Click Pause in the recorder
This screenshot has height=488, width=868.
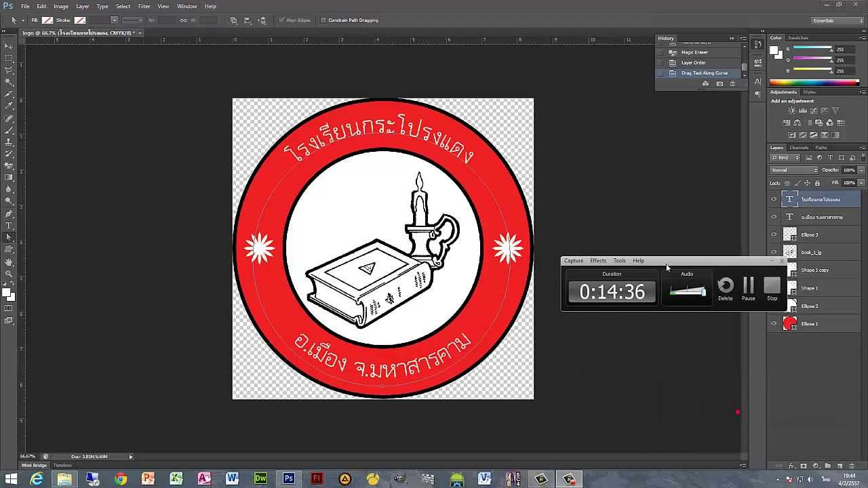click(749, 289)
